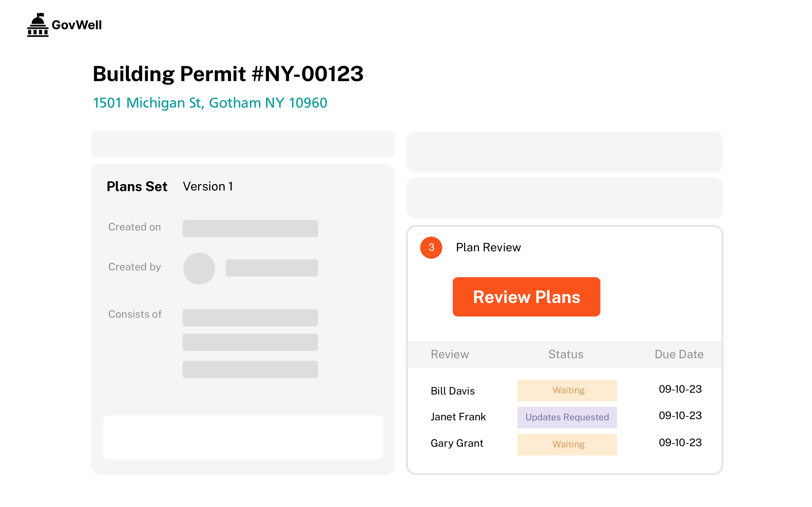Sort by the Status column header
Image resolution: width=812 pixels, height=507 pixels.
pyautogui.click(x=565, y=354)
